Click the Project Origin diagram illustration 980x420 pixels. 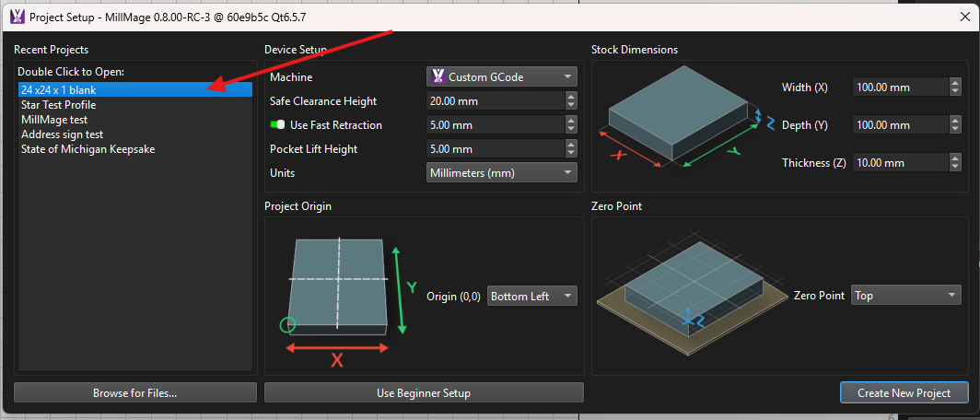347,303
